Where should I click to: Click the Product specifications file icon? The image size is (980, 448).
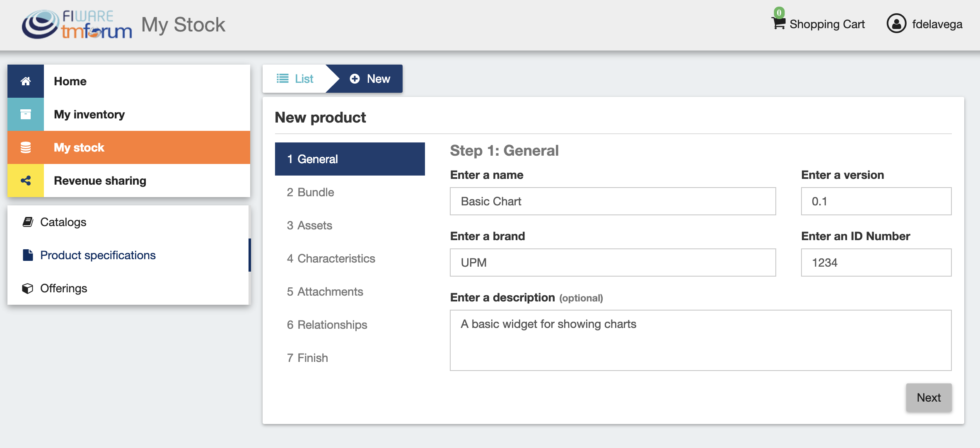click(x=28, y=255)
